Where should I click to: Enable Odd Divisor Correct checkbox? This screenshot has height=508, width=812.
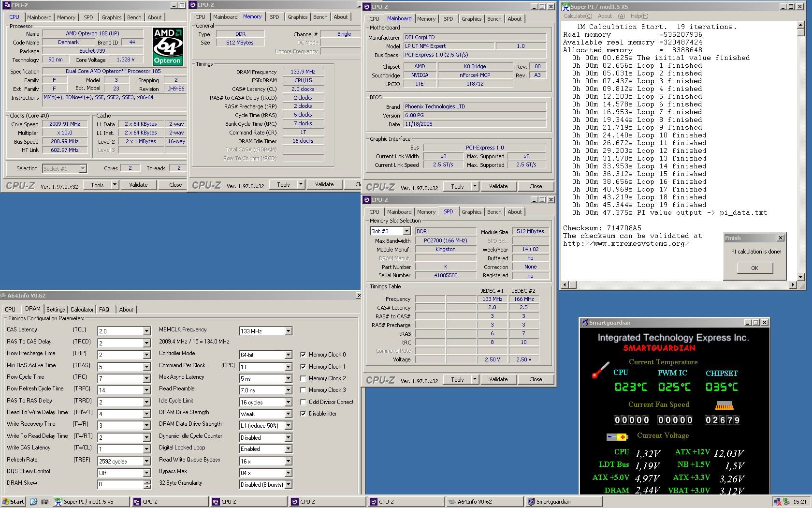(x=303, y=402)
